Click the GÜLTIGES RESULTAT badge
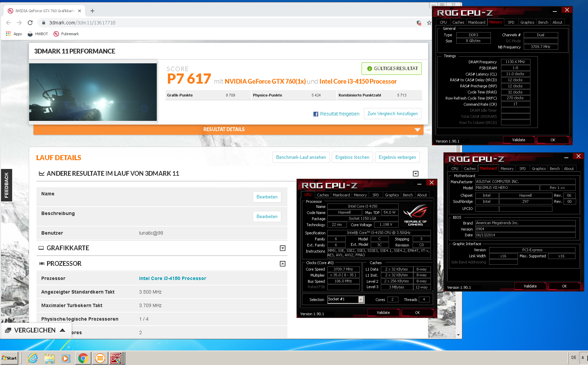588x365 pixels. (392, 68)
